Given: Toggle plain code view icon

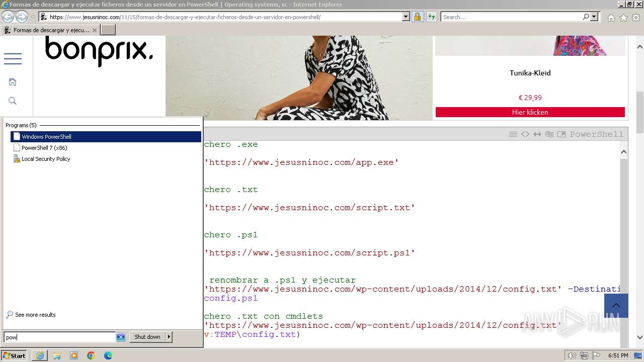Looking at the screenshot, I should (525, 134).
